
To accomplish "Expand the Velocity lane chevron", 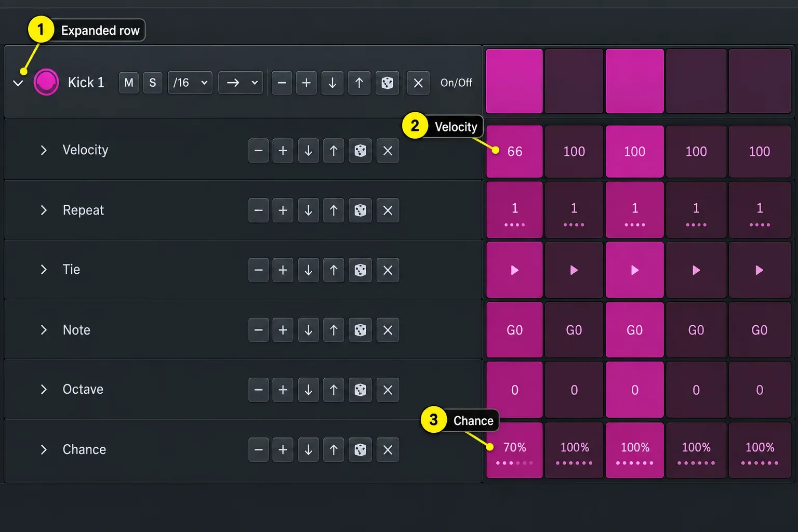I will (44, 150).
